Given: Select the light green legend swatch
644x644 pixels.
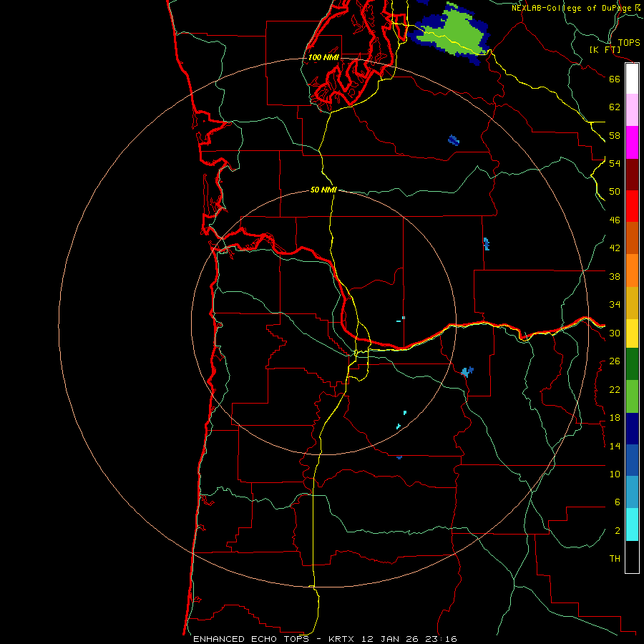Looking at the screenshot, I should point(632,396).
